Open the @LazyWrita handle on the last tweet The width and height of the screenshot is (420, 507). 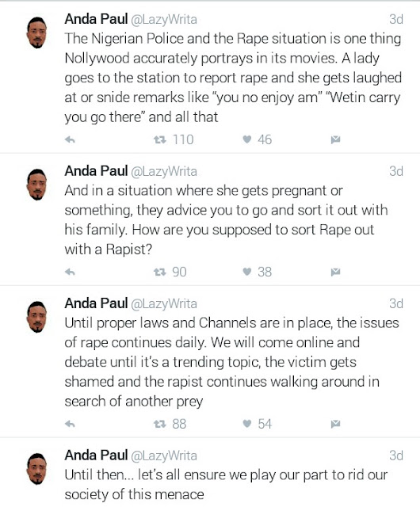coord(164,456)
